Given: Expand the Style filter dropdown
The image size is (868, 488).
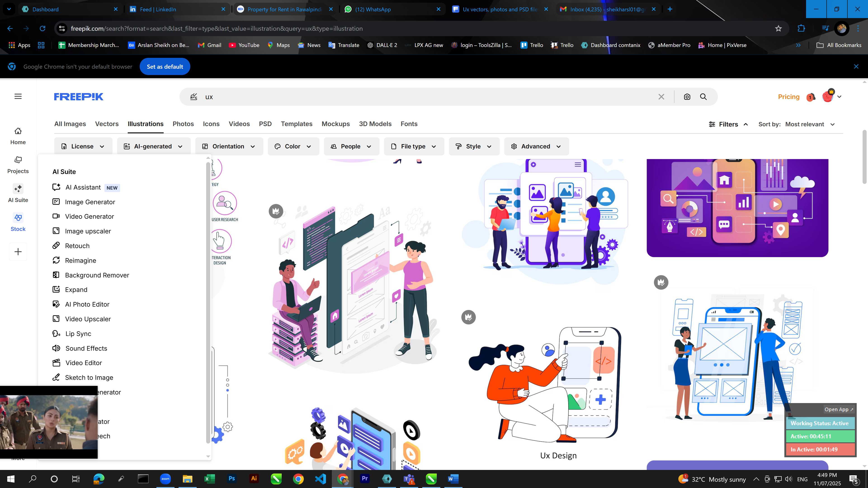Looking at the screenshot, I should (474, 146).
